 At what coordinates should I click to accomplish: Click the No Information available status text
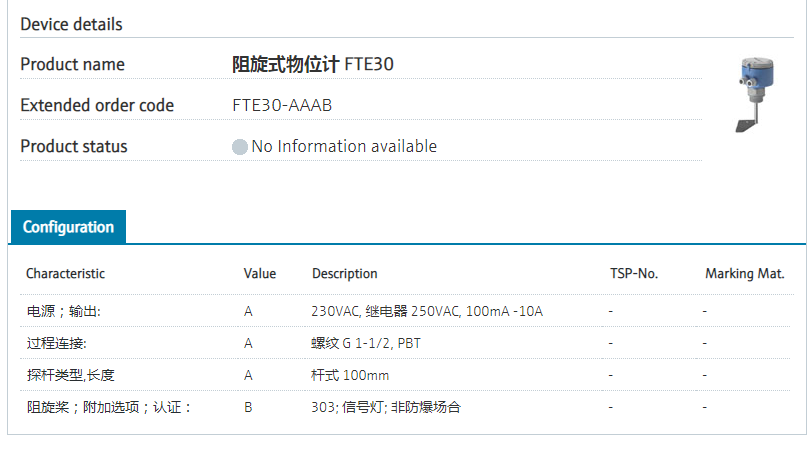(x=344, y=146)
